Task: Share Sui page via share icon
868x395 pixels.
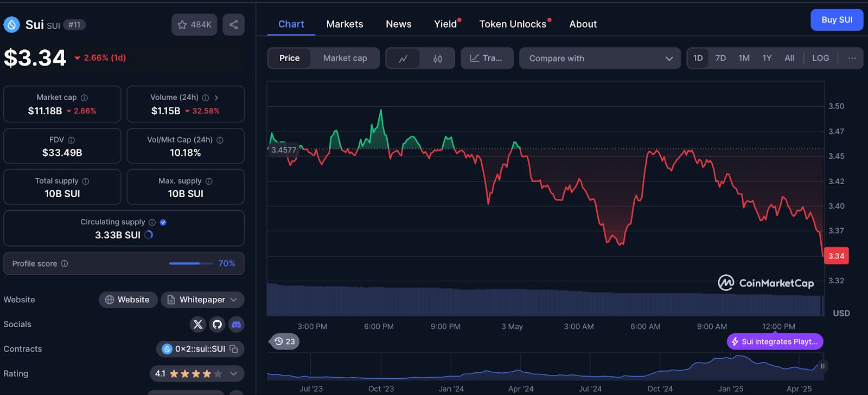Action: (x=233, y=24)
